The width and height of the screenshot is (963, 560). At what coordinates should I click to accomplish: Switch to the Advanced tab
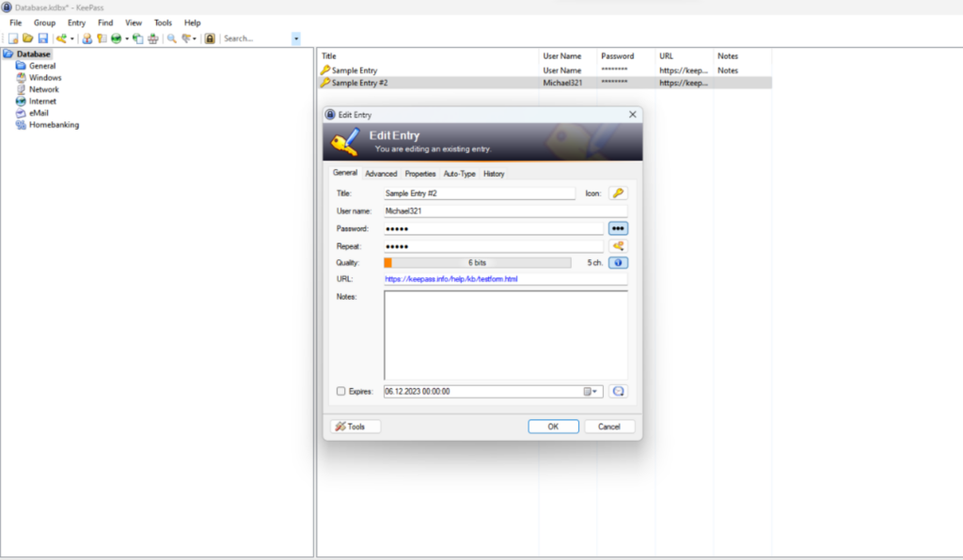381,174
